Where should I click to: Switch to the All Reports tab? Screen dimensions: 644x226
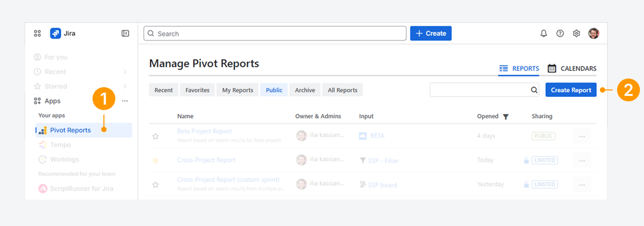pos(343,90)
